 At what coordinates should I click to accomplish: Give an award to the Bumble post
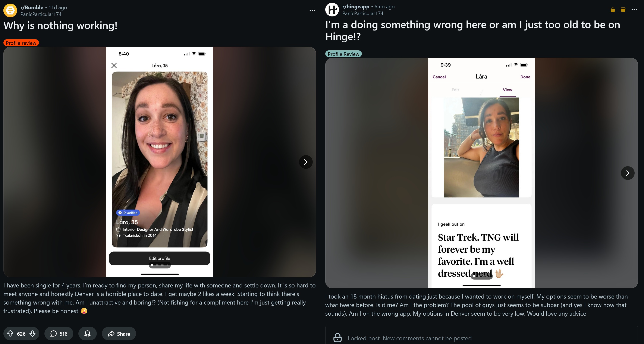(88, 334)
